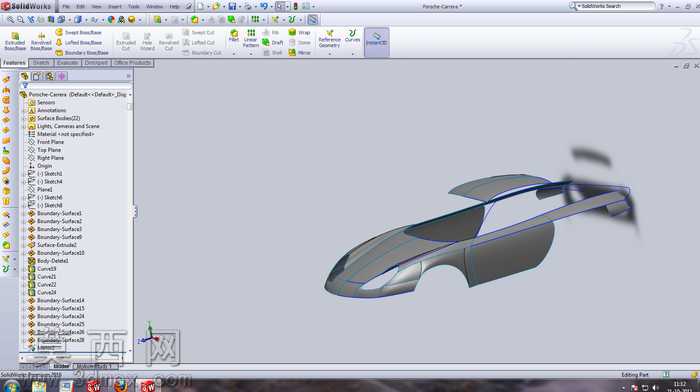The width and height of the screenshot is (700, 392).
Task: Select the Wrap tool
Action: [x=299, y=33]
